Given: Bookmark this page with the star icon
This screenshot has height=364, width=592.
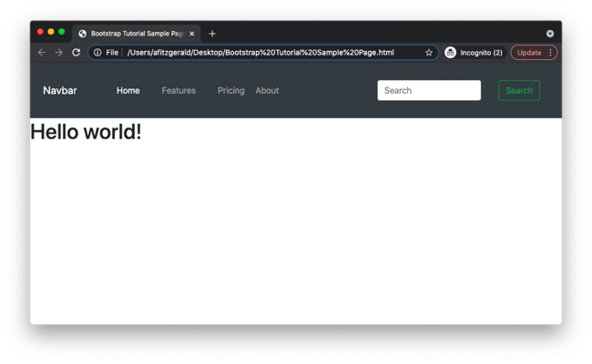Looking at the screenshot, I should point(429,53).
